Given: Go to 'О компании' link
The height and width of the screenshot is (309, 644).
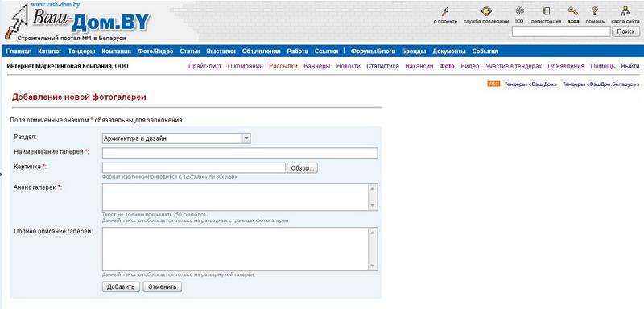Looking at the screenshot, I should [x=246, y=66].
